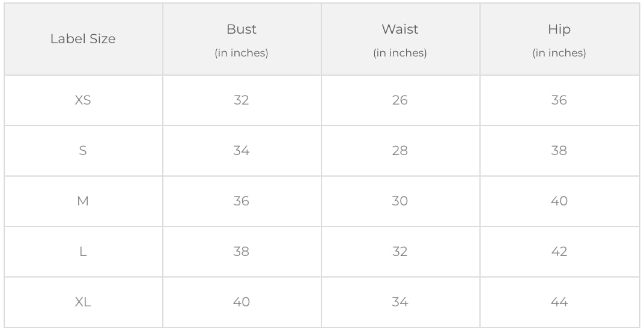Select the Hip column header

click(559, 29)
